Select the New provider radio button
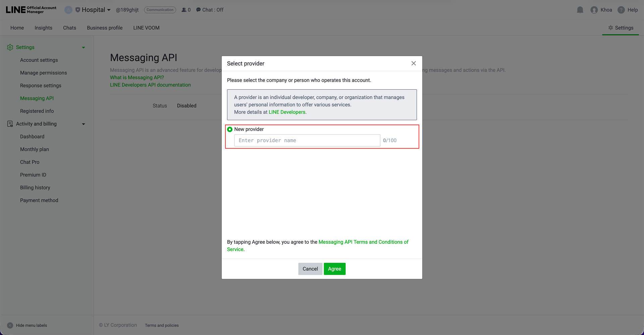This screenshot has width=644, height=335. pyautogui.click(x=230, y=129)
